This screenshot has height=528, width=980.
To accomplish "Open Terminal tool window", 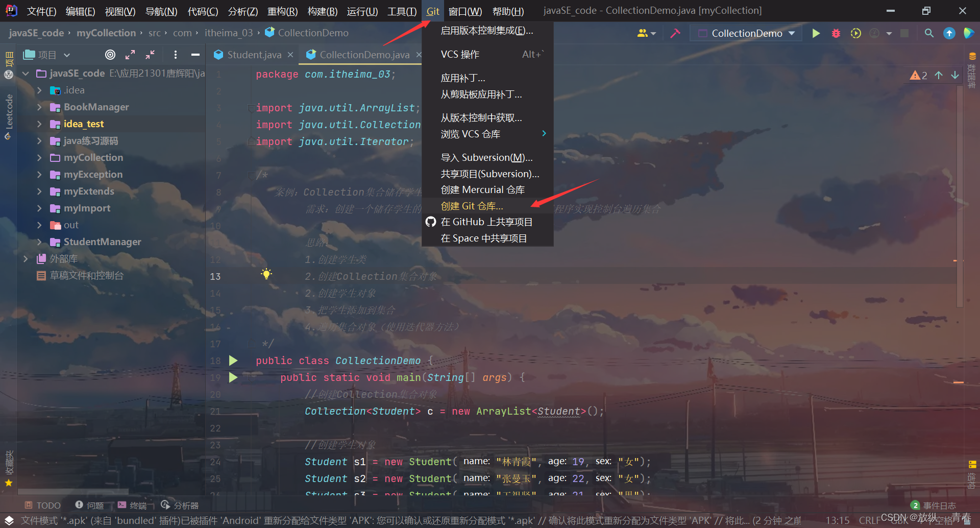I will click(132, 505).
